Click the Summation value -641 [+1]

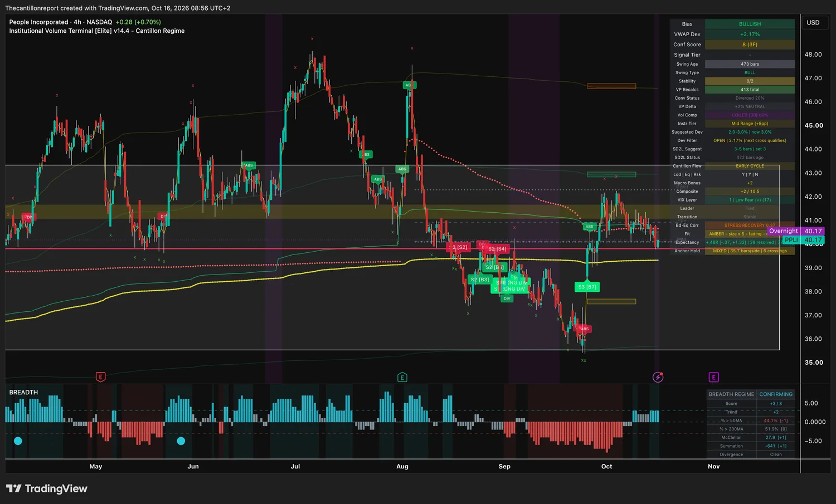pyautogui.click(x=776, y=446)
